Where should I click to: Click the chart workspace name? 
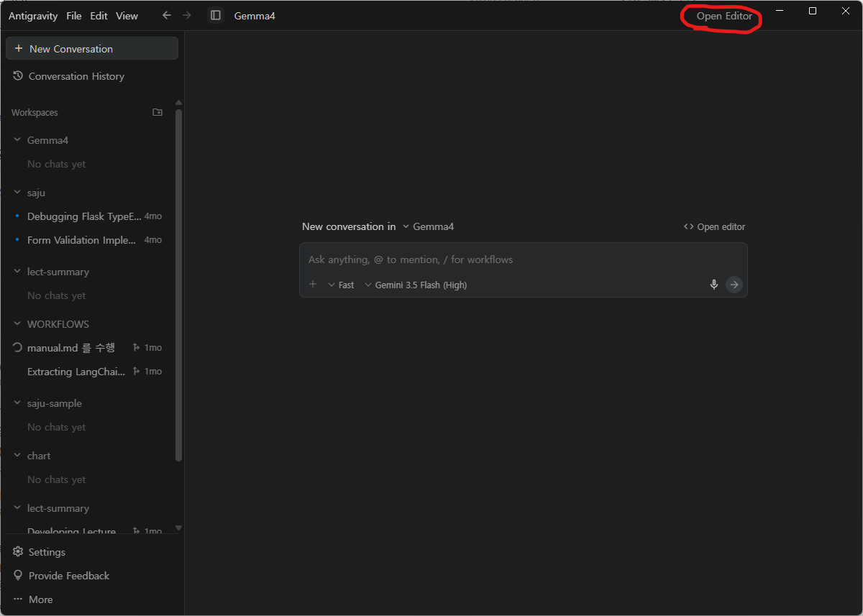39,456
